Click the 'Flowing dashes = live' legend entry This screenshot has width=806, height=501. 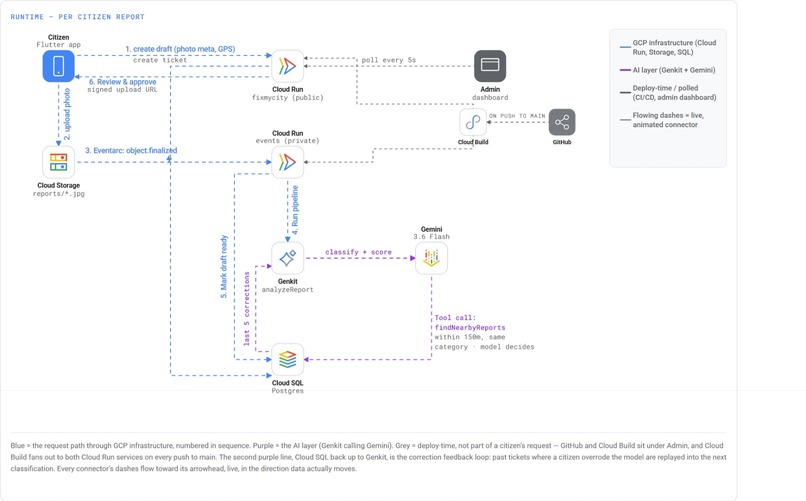pyautogui.click(x=668, y=120)
